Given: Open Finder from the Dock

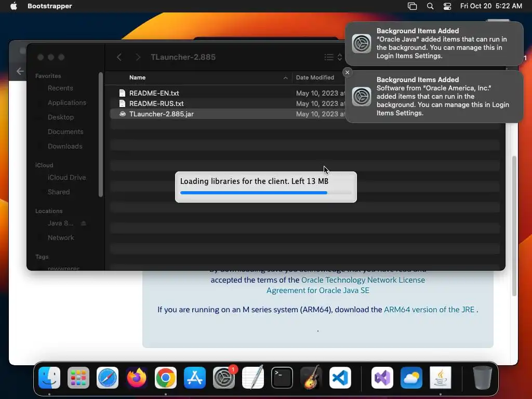Looking at the screenshot, I should pos(49,378).
